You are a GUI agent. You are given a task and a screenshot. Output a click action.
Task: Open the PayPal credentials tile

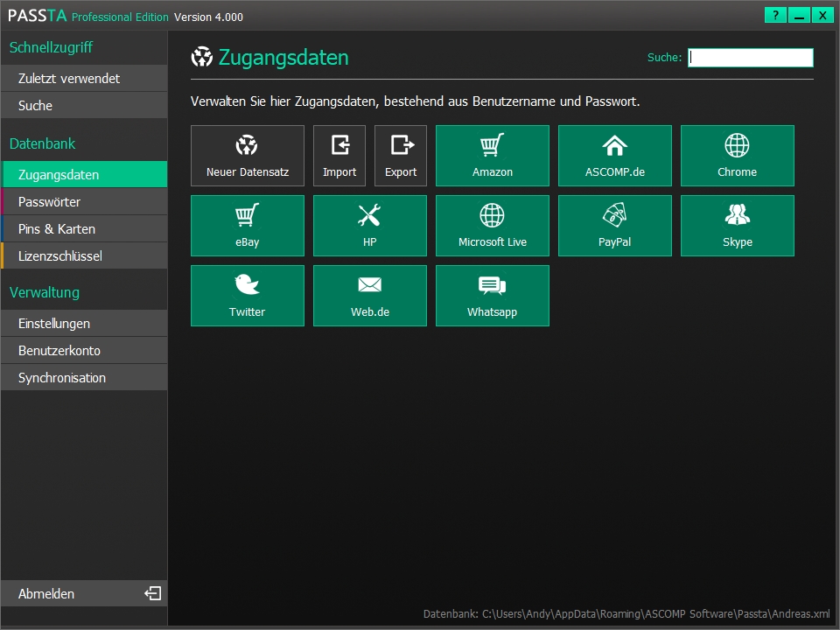[615, 226]
